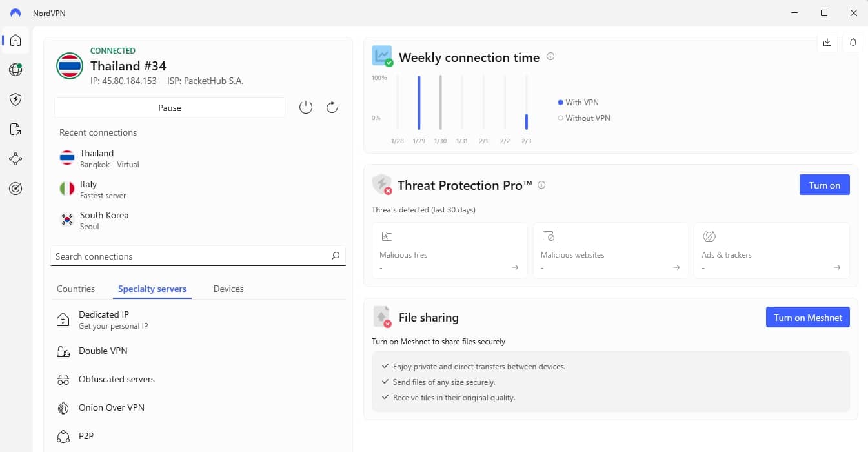Click info icon next to Threat Protection Pro
Image resolution: width=868 pixels, height=452 pixels.
[x=541, y=185]
